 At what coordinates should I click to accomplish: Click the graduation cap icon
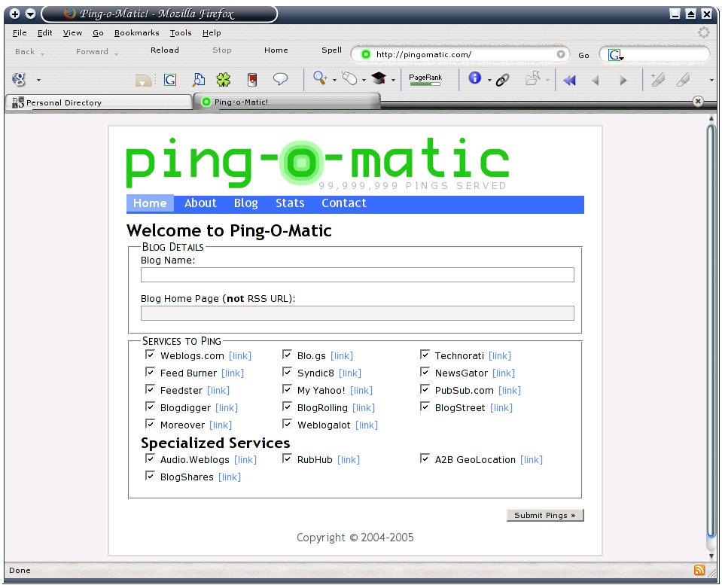(379, 78)
